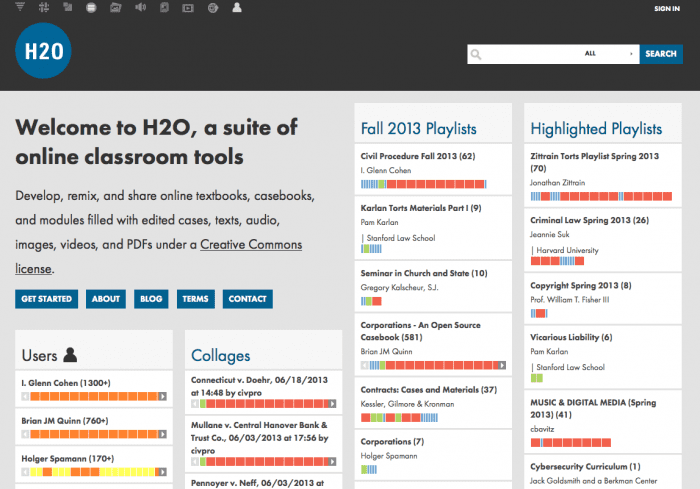Click the video play icon in top bar
The width and height of the screenshot is (700, 489).
click(188, 8)
